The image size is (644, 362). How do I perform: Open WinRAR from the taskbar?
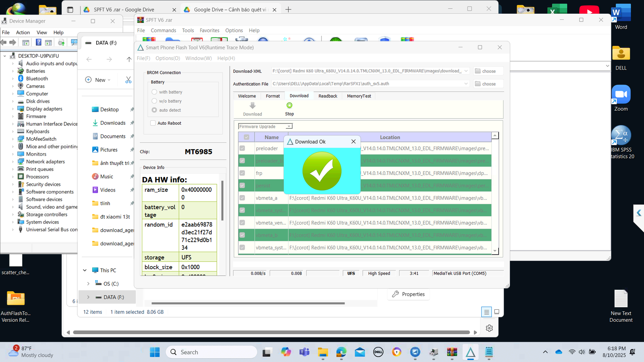[452, 352]
